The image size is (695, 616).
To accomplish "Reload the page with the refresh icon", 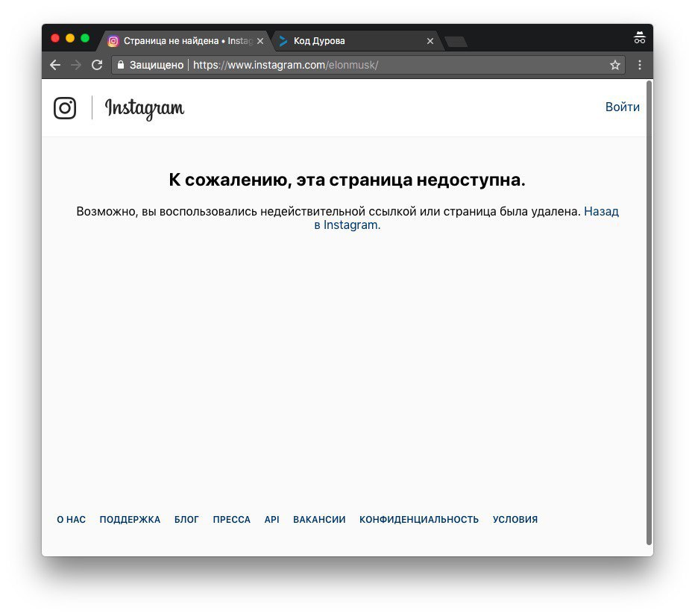I will click(x=97, y=65).
